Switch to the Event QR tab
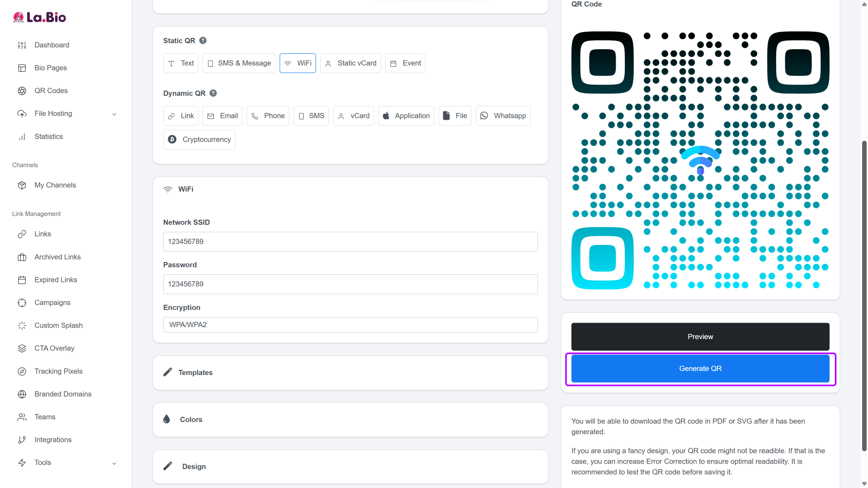Image resolution: width=868 pixels, height=488 pixels. click(x=405, y=63)
